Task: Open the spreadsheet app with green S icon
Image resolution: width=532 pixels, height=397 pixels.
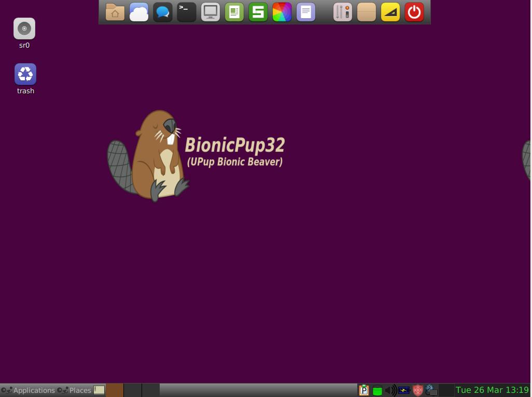Action: click(x=258, y=11)
